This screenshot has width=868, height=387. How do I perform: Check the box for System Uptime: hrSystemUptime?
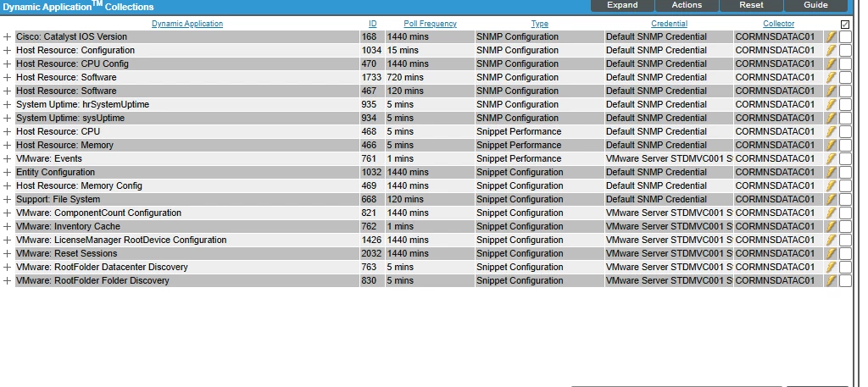tap(845, 104)
